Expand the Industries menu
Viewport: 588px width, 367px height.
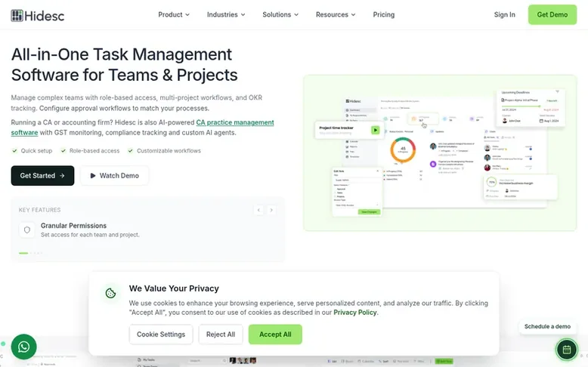coord(226,14)
